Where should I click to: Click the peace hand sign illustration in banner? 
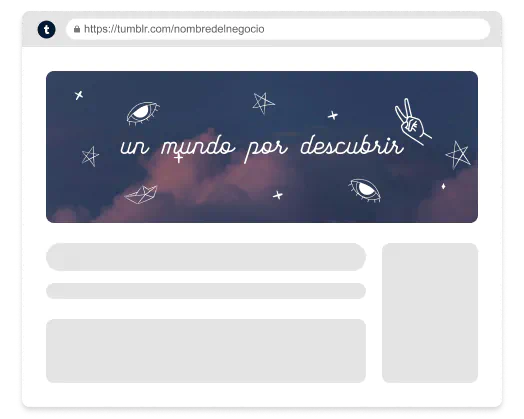[412, 122]
